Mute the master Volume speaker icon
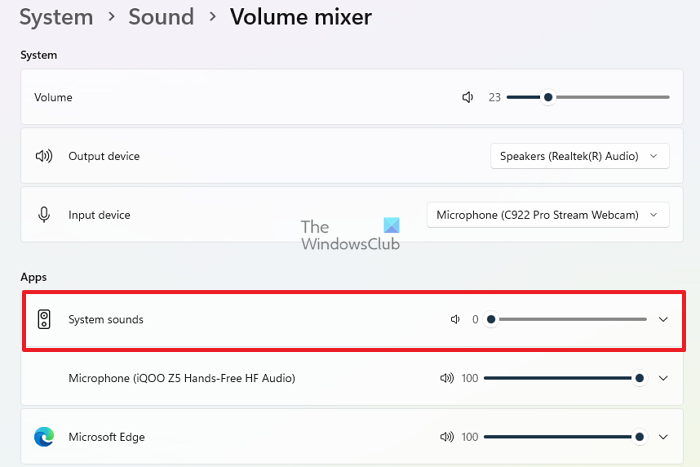 coord(467,97)
